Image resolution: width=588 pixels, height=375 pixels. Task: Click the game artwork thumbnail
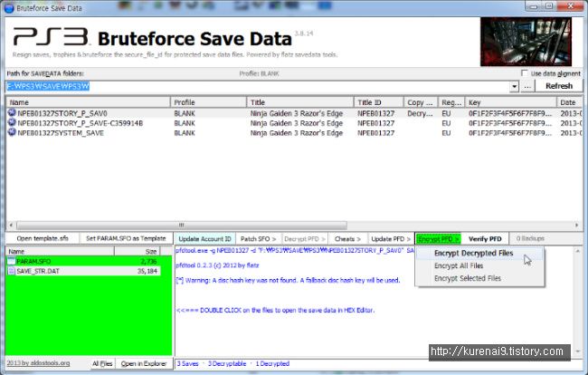coord(526,42)
